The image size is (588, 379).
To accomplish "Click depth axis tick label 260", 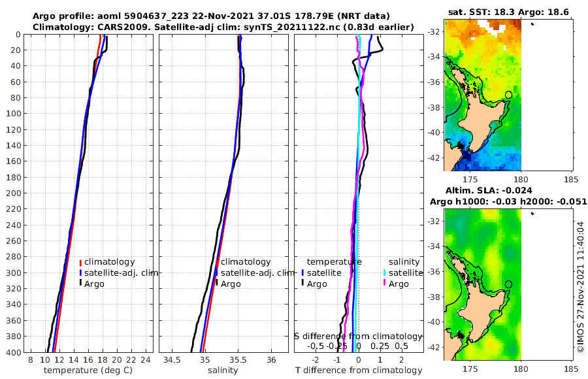I will tap(14, 241).
